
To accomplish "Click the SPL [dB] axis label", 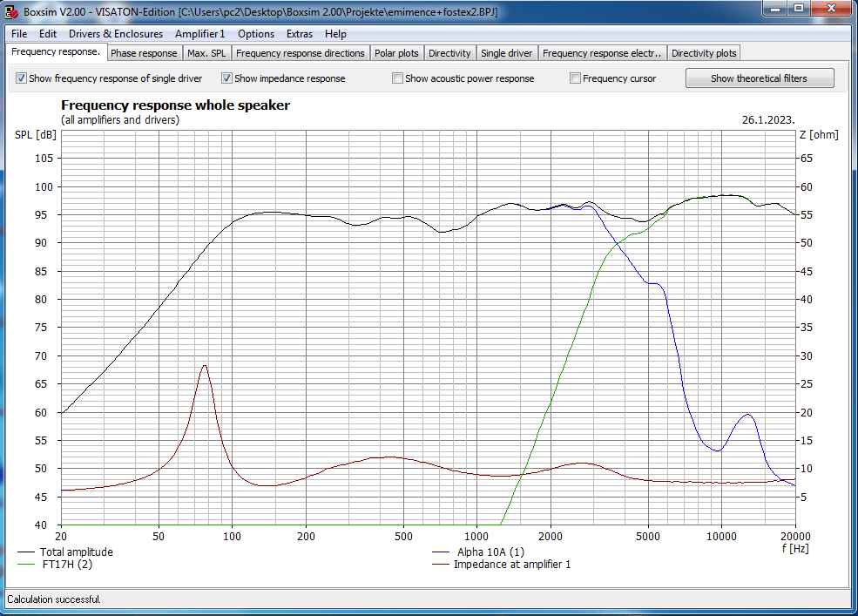I will (36, 135).
